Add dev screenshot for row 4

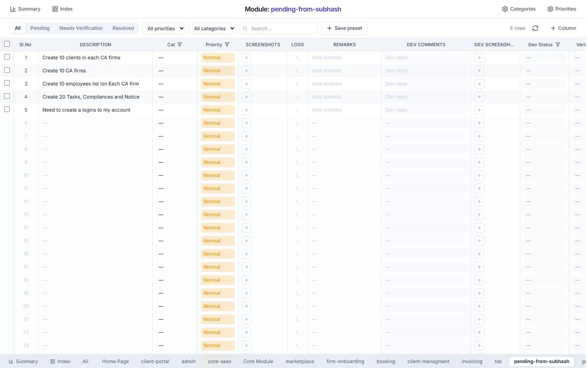479,97
